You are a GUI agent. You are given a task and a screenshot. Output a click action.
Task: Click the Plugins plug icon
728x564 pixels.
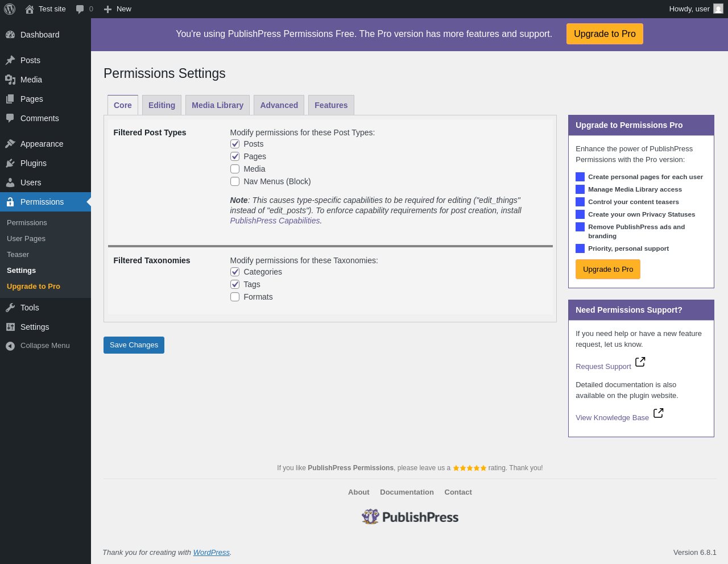point(10,163)
